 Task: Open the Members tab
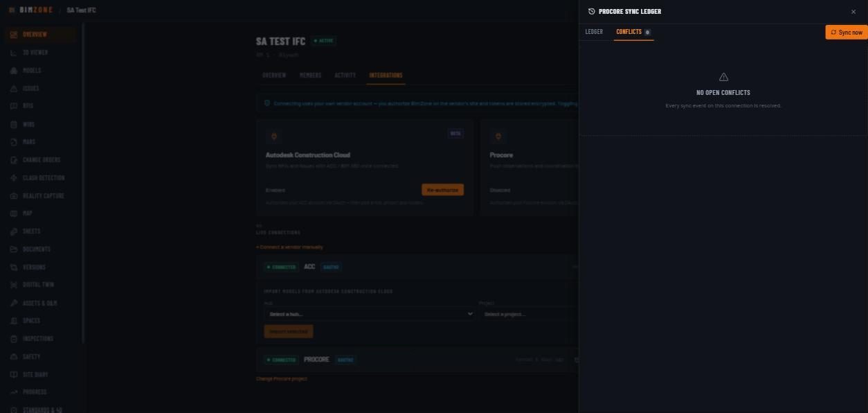point(310,76)
